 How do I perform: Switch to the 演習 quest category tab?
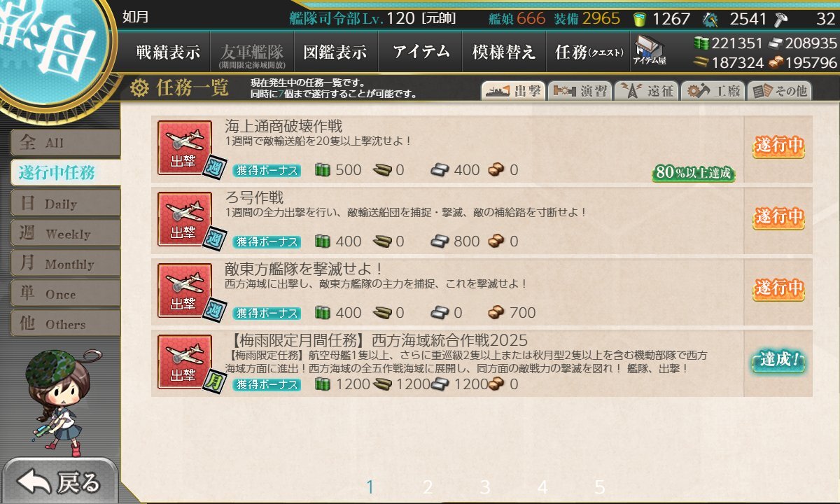tap(579, 91)
